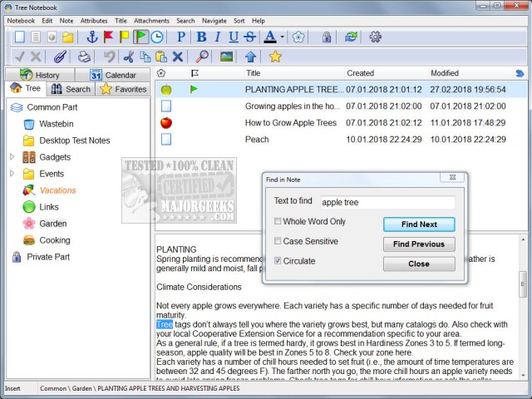Click the new blank note icon
Viewport: 532px width, 399px height.
tap(20, 37)
